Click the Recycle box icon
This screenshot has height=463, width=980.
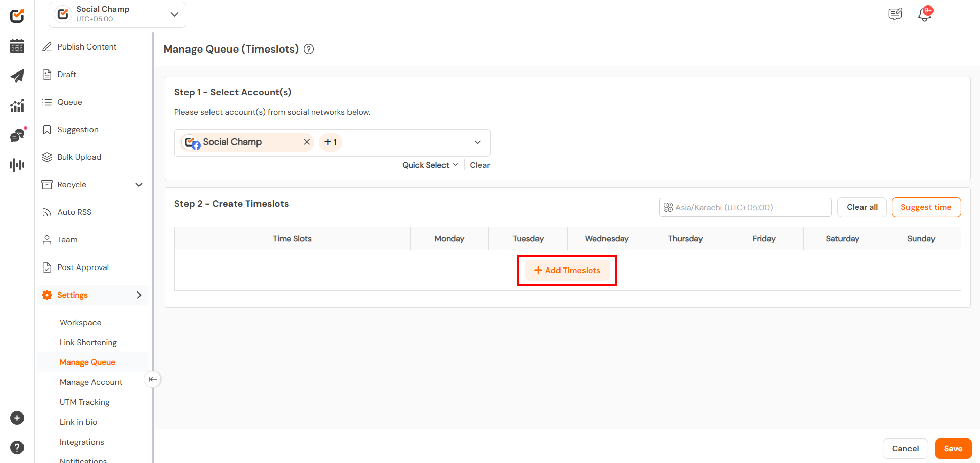[47, 185]
